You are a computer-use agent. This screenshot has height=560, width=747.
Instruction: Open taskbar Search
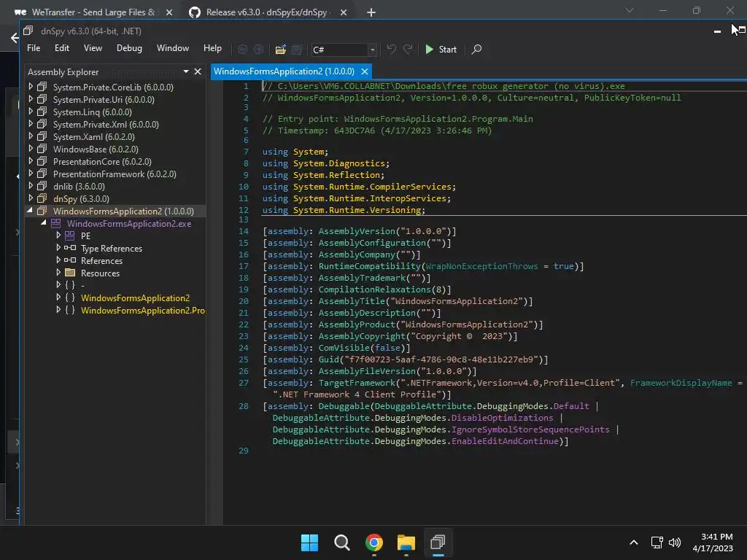pos(341,542)
